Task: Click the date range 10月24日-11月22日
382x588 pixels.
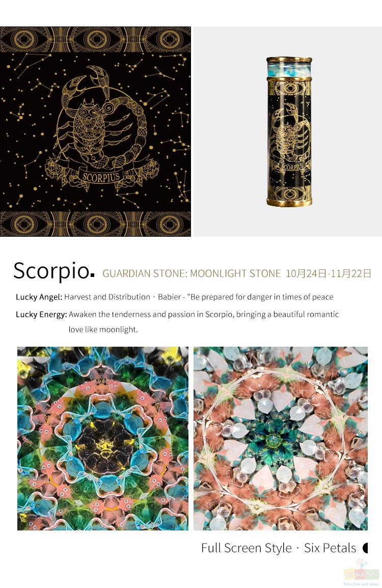Action: coord(329,273)
